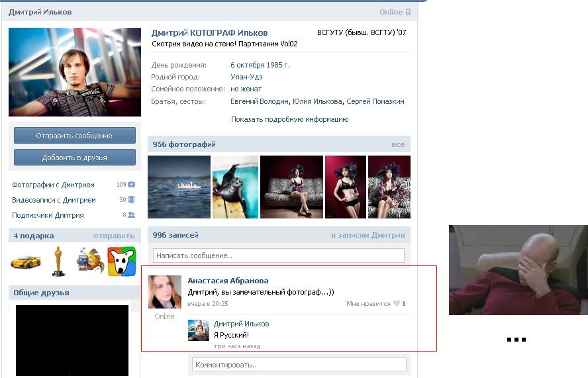Click birth year 1985 г.
The image size is (588, 378).
coord(278,65)
